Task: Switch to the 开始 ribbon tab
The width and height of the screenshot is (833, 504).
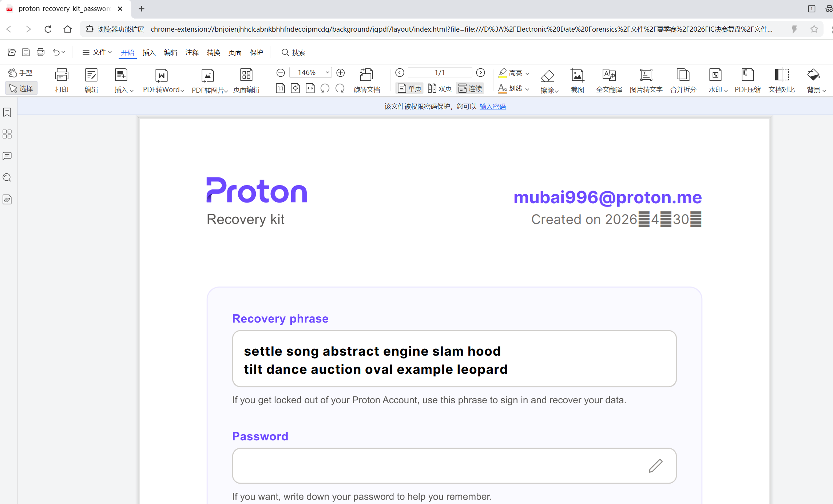Action: 128,53
